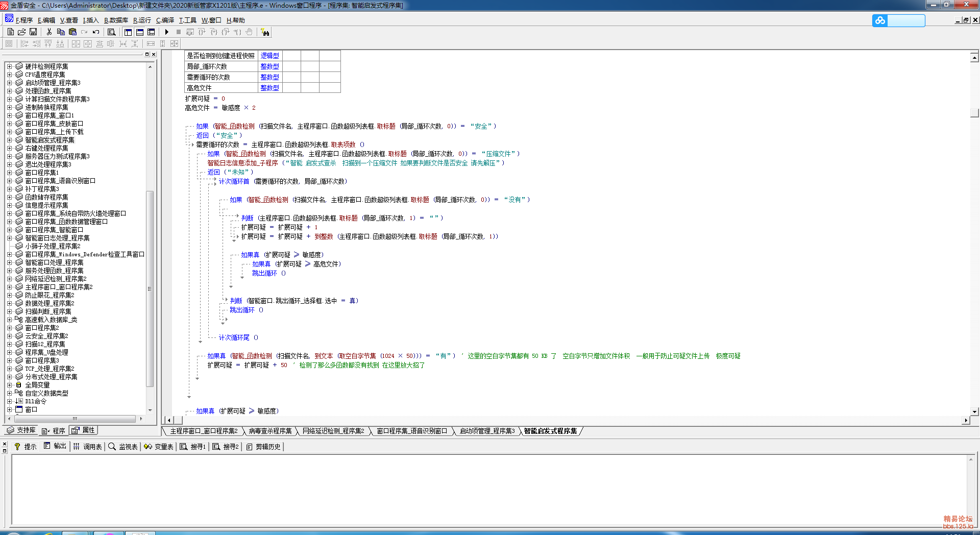Image resolution: width=980 pixels, height=535 pixels.
Task: Open the 监视表 watch table tab
Action: (x=123, y=447)
